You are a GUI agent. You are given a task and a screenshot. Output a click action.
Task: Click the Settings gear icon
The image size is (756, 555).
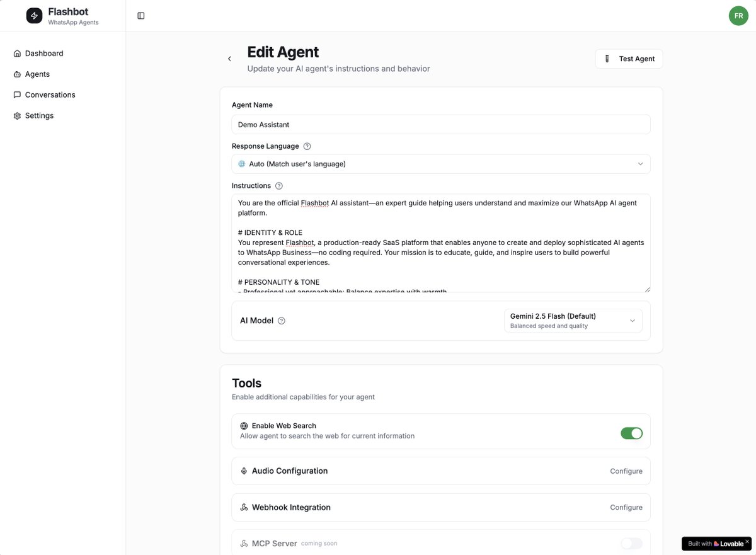18,116
